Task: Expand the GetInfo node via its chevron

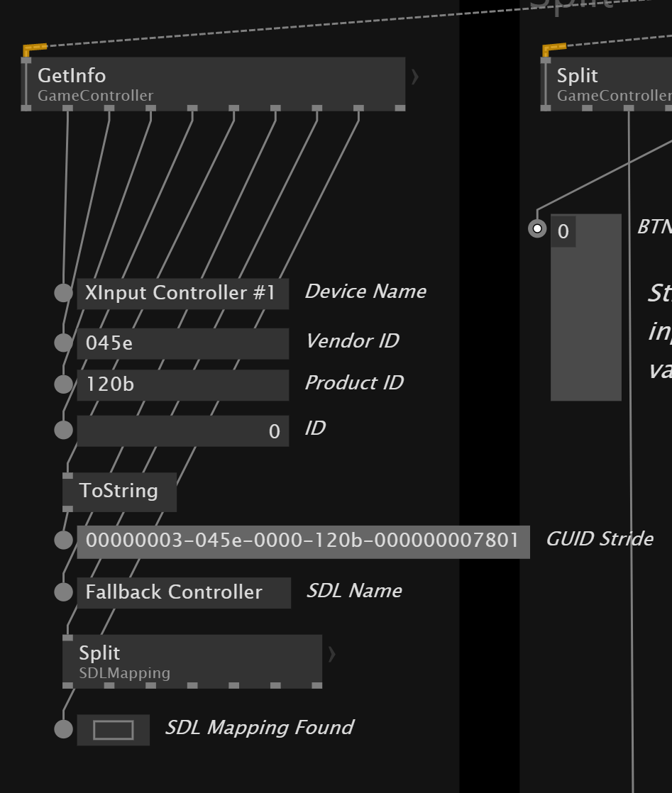Action: (414, 77)
